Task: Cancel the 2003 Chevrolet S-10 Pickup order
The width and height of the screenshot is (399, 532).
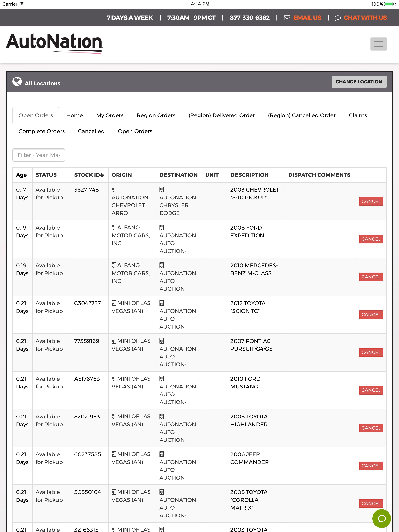Action: pos(371,201)
